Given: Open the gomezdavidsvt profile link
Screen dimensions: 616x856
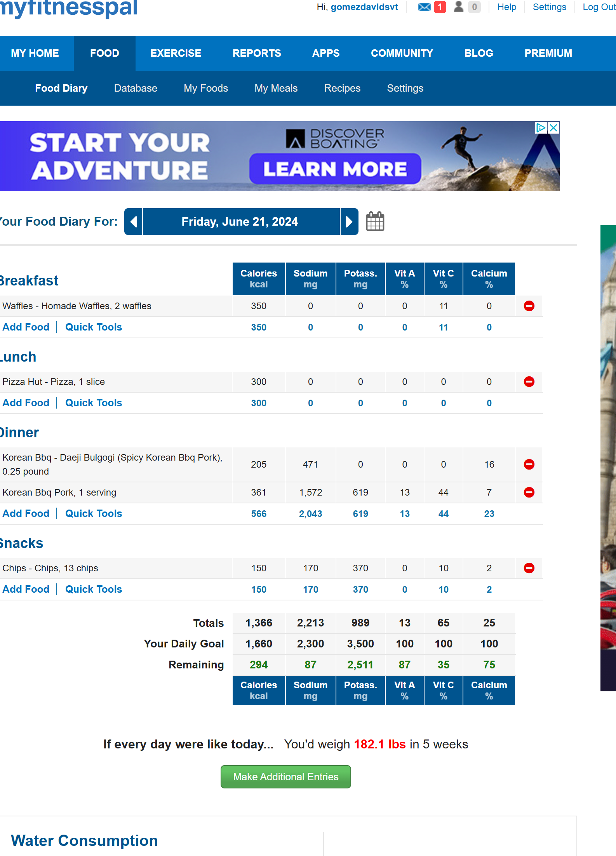Looking at the screenshot, I should pyautogui.click(x=364, y=7).
